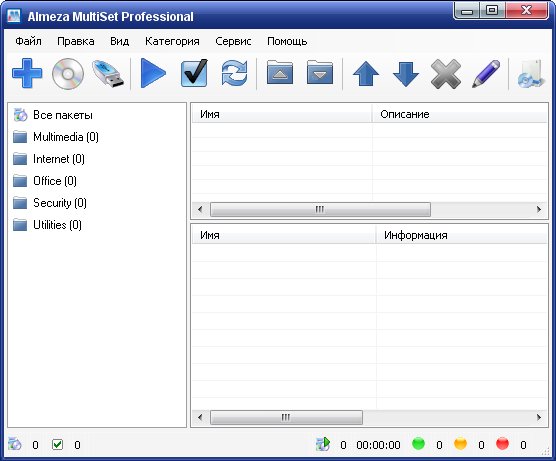
Task: Click the checkmark select-all toolbar icon
Action: tap(194, 73)
